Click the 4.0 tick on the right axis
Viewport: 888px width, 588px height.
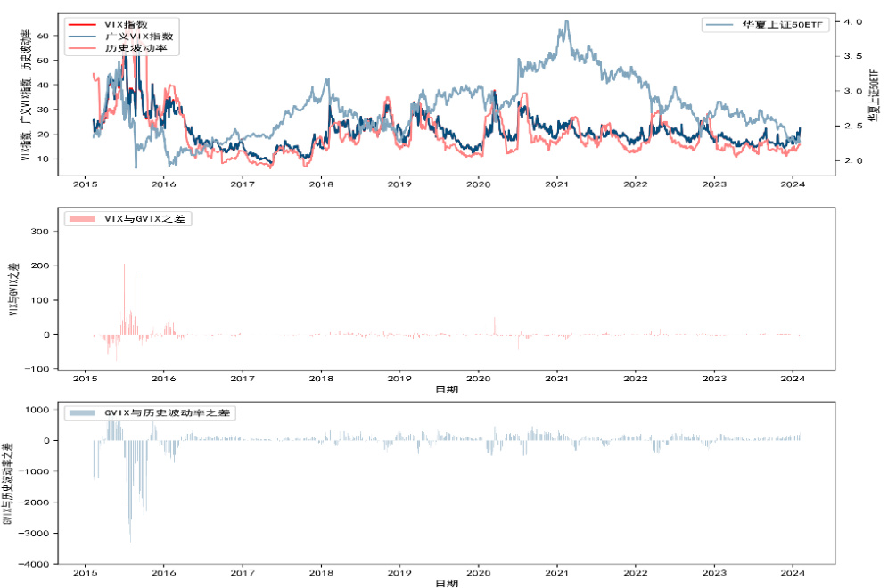852,21
